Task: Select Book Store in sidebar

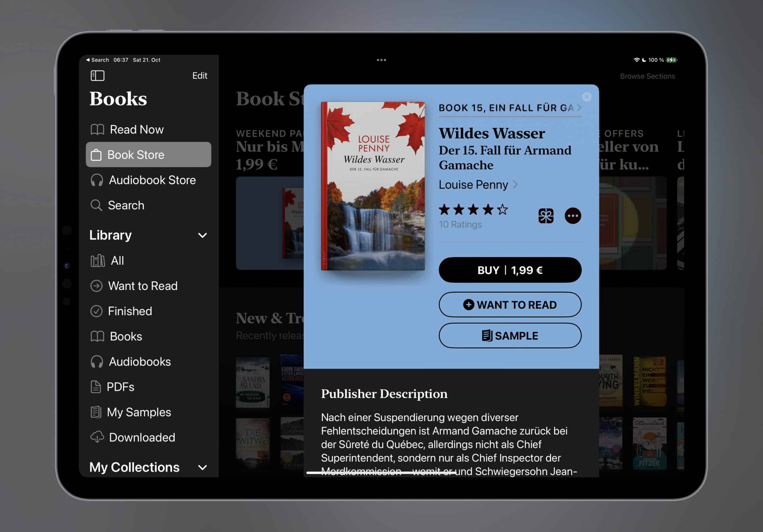Action: pos(148,155)
